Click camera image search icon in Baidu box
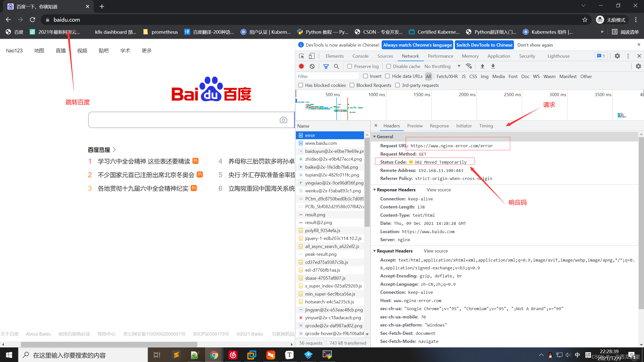This screenshot has height=362, width=644. (283, 120)
